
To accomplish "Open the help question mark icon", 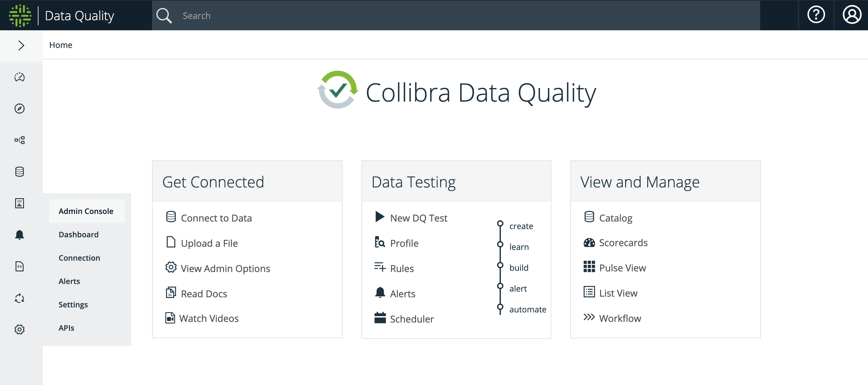I will (816, 15).
